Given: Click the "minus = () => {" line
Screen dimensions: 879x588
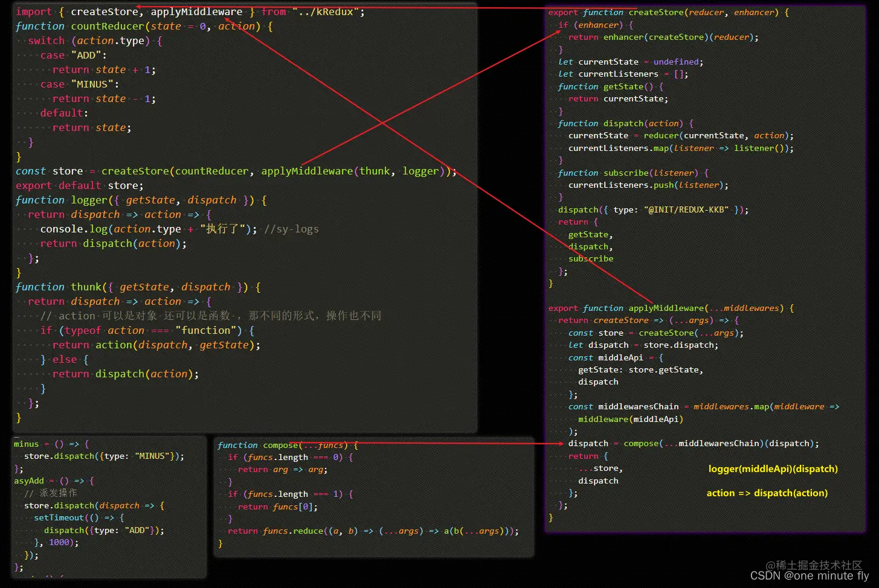Looking at the screenshot, I should coord(51,444).
